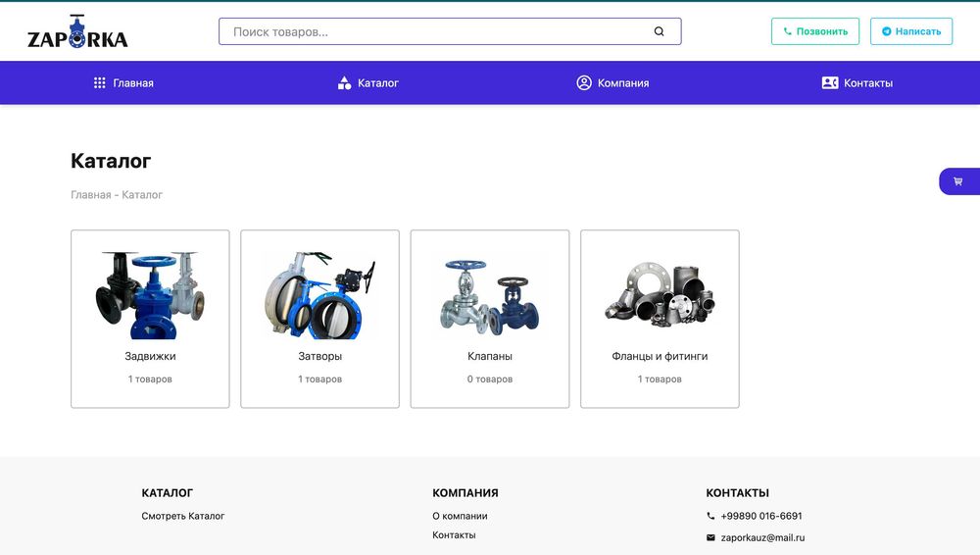Click the email zaporkauz@mail.ru
Viewport: 980px width, 555px height.
click(762, 537)
